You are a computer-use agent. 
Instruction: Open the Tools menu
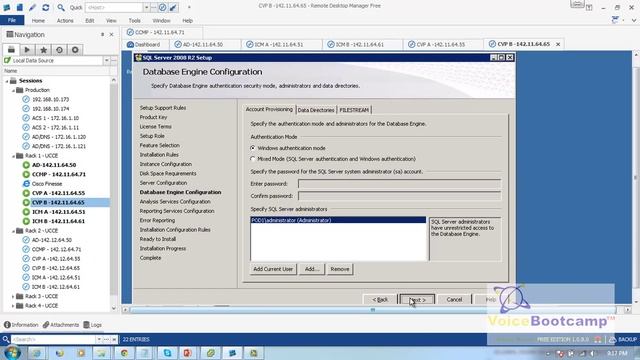(x=134, y=20)
